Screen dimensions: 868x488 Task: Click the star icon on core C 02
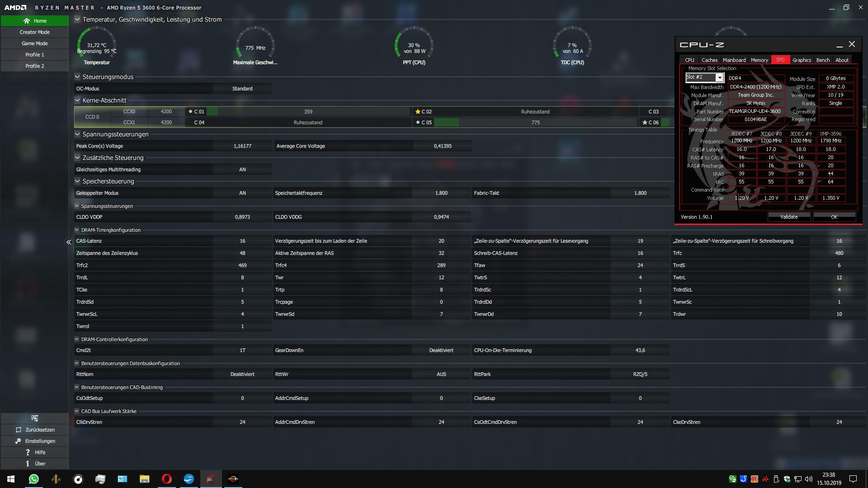pyautogui.click(x=418, y=112)
